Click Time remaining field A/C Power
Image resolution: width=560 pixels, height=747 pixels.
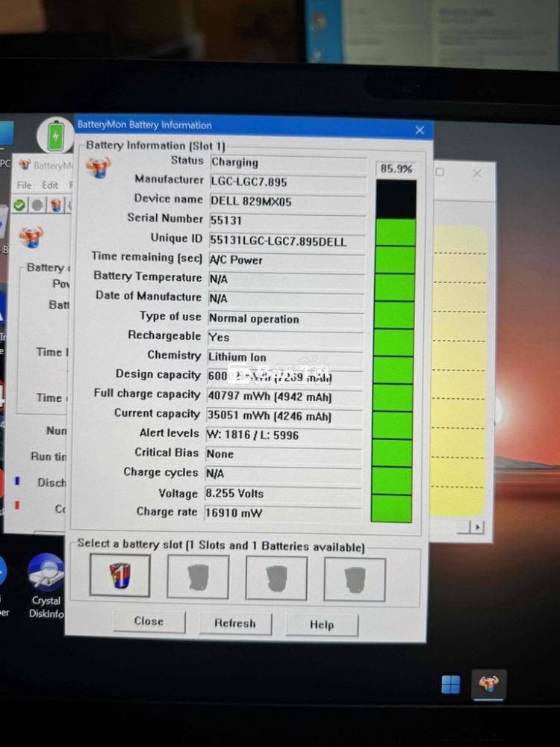click(x=287, y=260)
